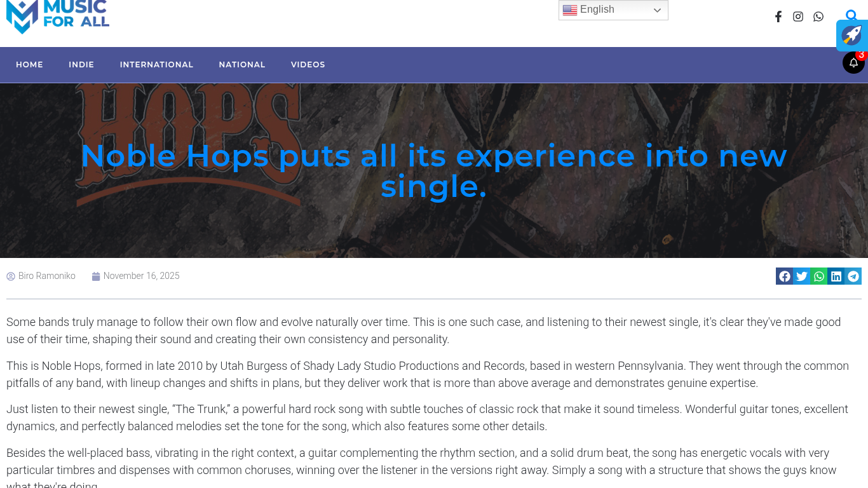Open the International menu section
This screenshot has height=488, width=868.
click(x=156, y=65)
